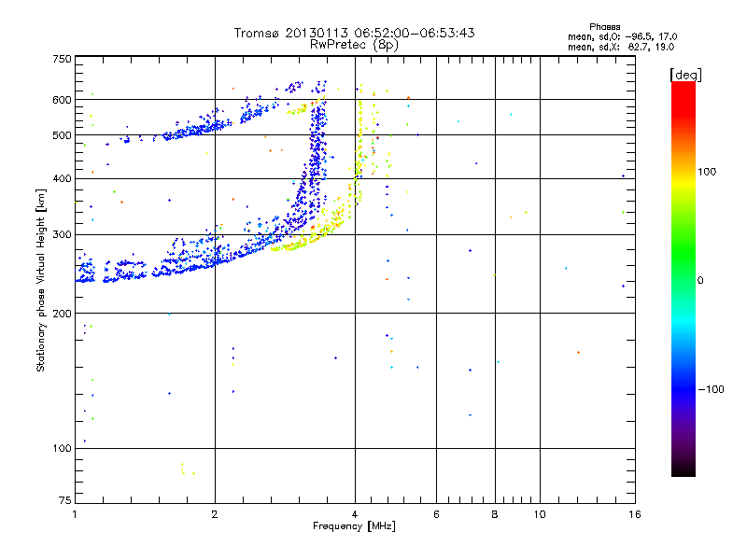Click the y-axis label 'Stationary phase Virtual Height [km]'
Image resolution: width=747 pixels, height=560 pixels.
(x=41, y=281)
